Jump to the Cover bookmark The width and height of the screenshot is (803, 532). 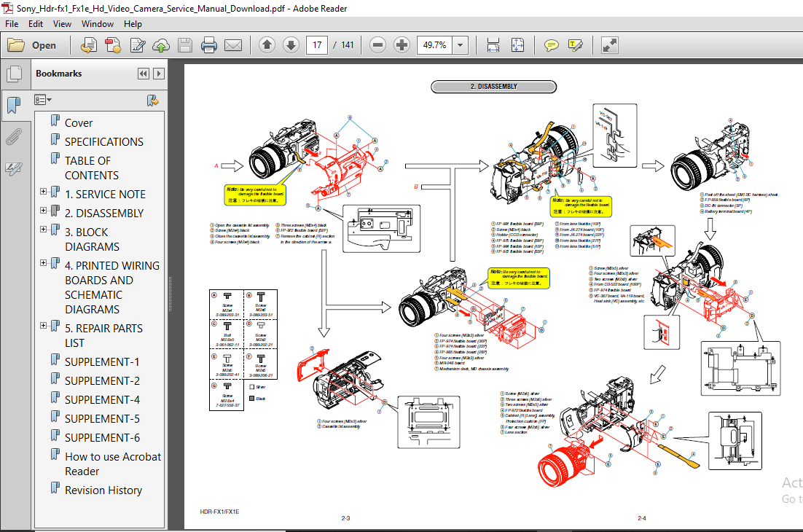coord(79,123)
